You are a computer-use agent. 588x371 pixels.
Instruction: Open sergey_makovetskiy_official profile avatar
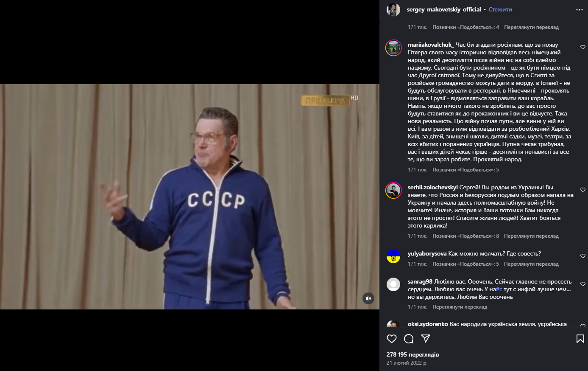393,9
